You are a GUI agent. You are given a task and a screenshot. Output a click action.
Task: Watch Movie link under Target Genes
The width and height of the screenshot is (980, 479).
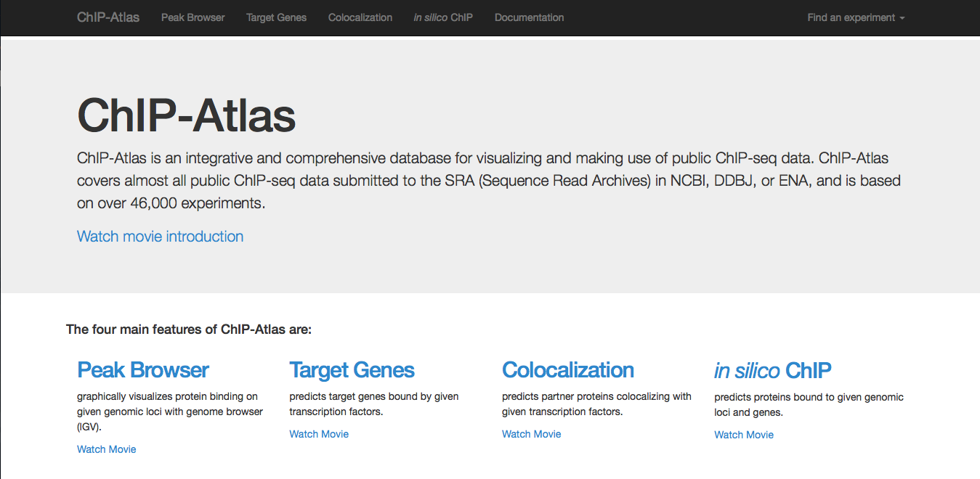319,434
